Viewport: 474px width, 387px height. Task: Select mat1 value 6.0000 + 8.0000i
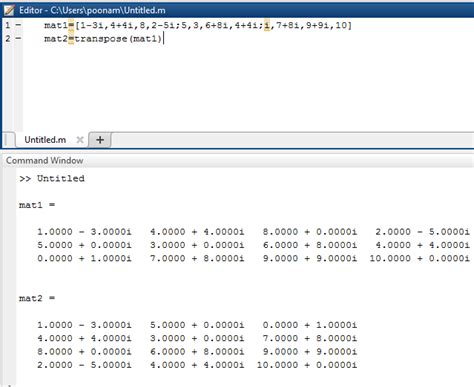[310, 245]
